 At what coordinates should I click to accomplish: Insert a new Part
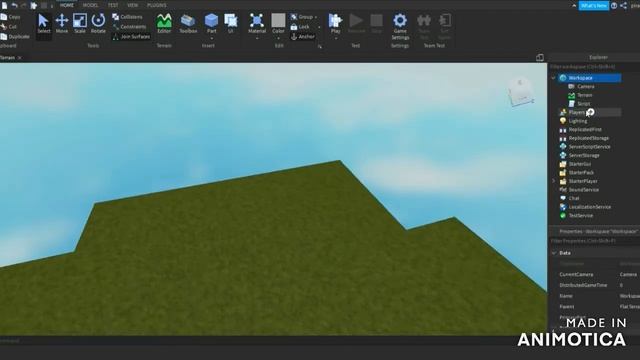tap(211, 23)
